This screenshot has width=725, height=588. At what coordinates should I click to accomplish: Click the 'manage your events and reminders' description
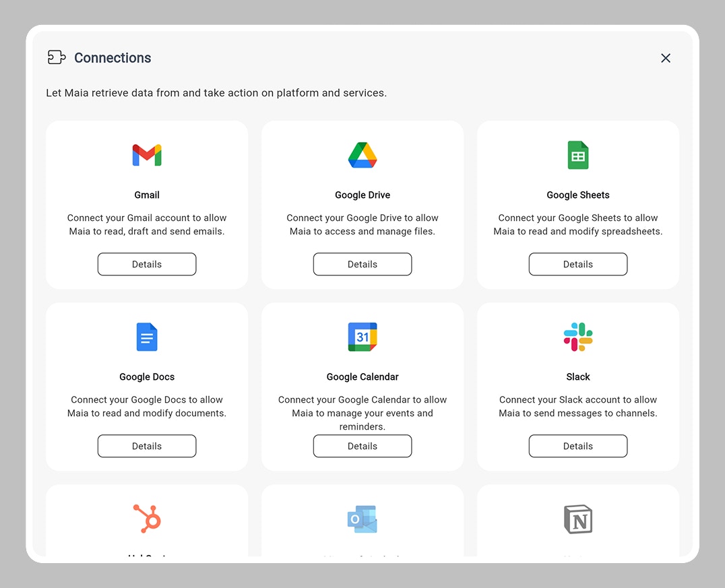point(362,414)
